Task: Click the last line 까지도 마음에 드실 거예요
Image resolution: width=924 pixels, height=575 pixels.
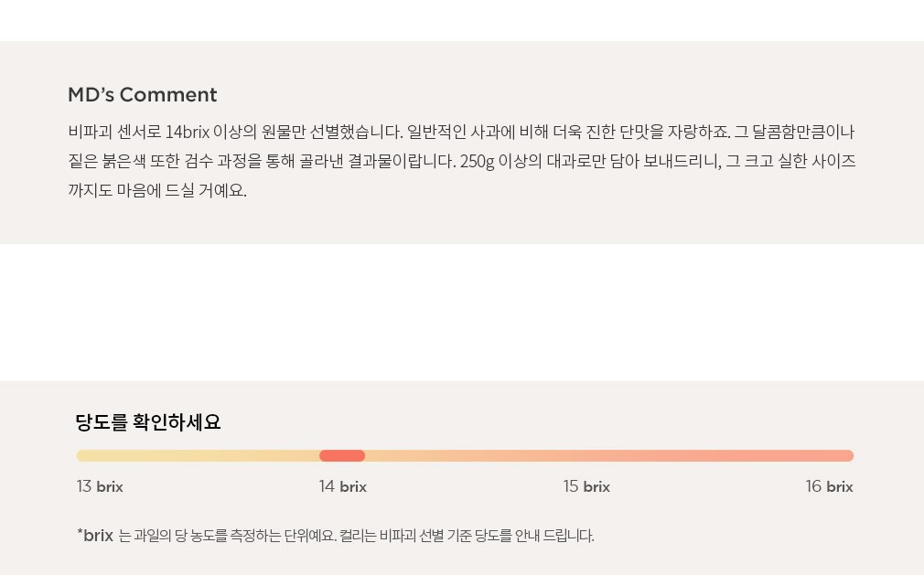Action: 157,190
